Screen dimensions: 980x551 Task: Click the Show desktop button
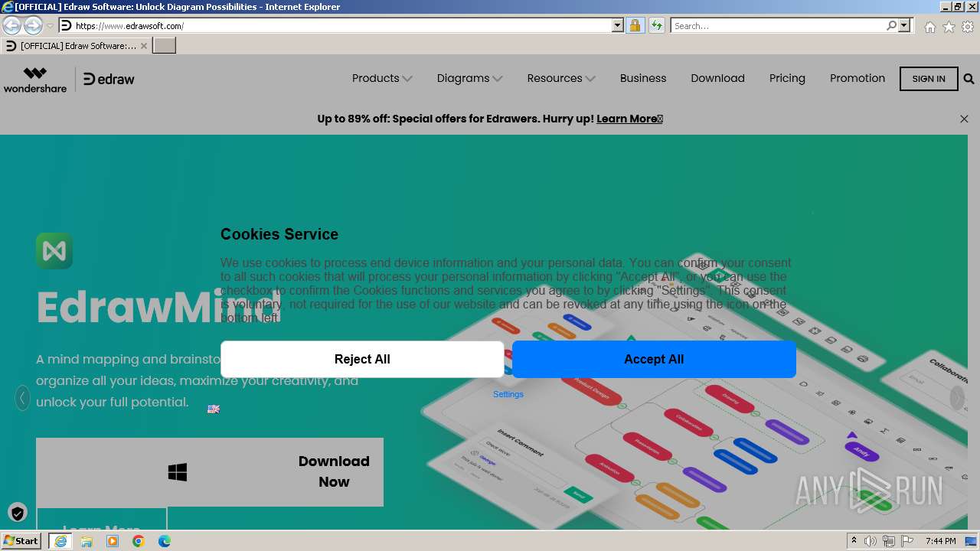click(x=972, y=541)
